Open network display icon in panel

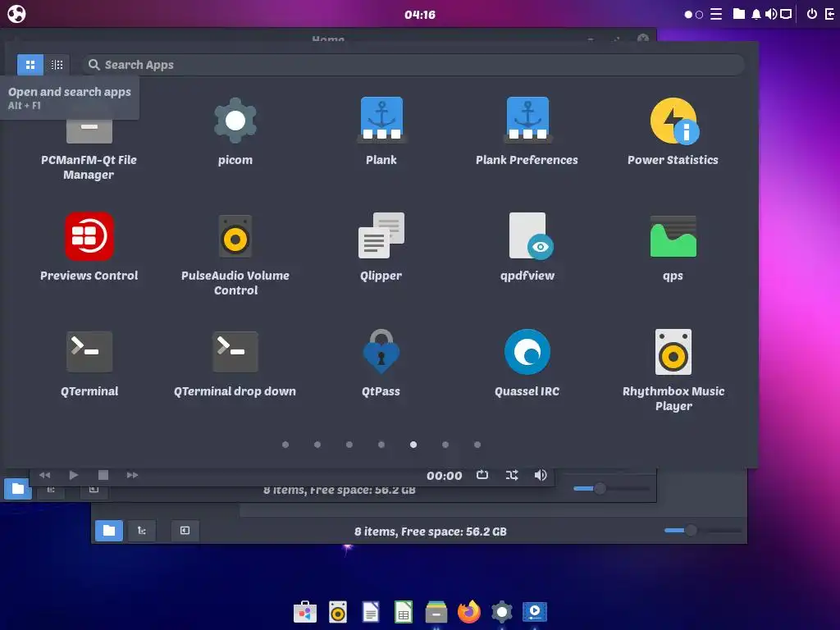coord(786,14)
